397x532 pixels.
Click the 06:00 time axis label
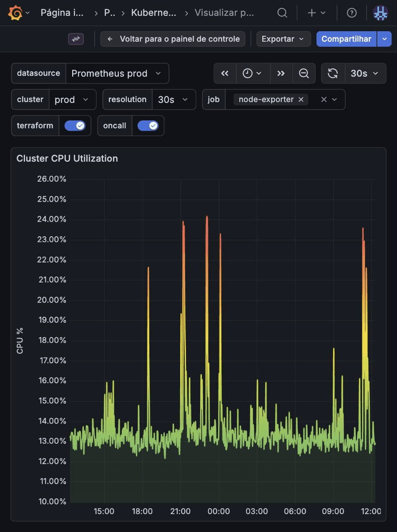click(x=295, y=511)
